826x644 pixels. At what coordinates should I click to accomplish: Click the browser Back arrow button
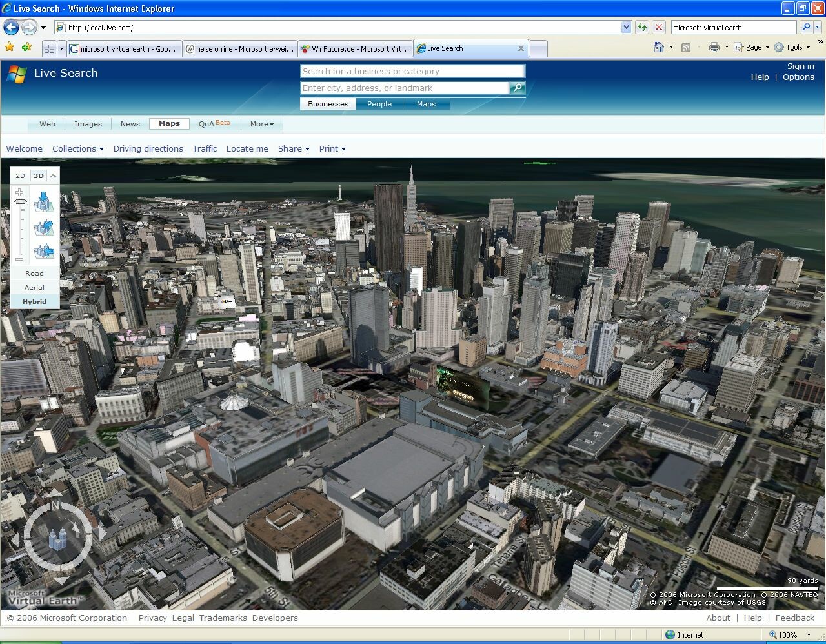pyautogui.click(x=11, y=27)
